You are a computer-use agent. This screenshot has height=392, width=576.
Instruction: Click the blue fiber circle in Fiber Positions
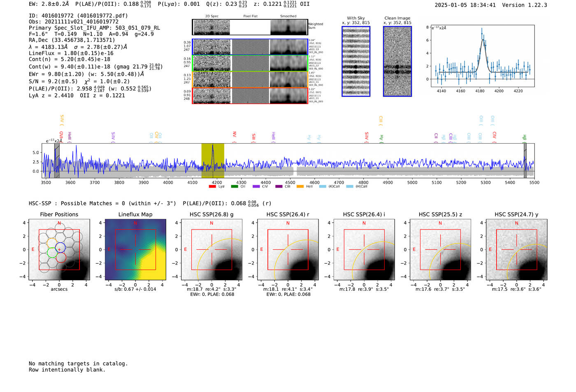click(60, 248)
